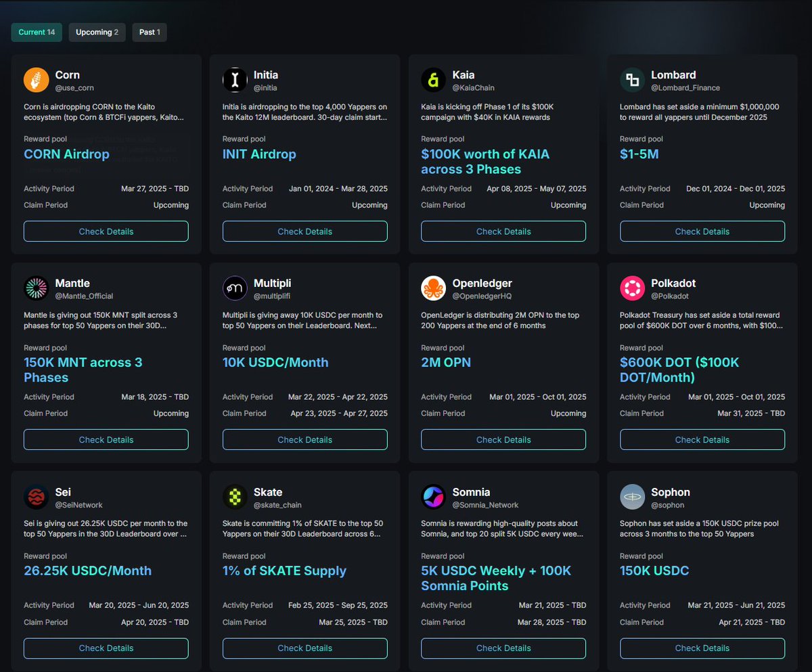Image resolution: width=812 pixels, height=672 pixels.
Task: Click the CORN Airdrop reward title
Action: click(66, 154)
